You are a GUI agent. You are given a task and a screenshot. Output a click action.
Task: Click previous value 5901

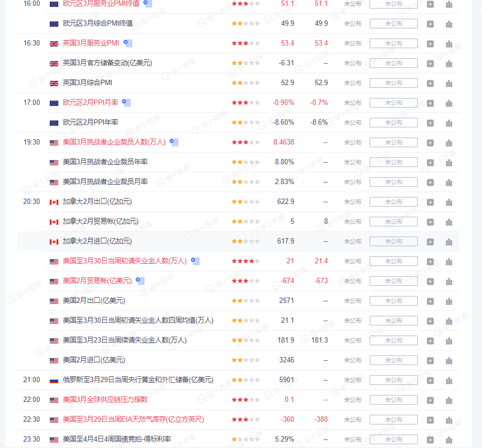point(287,379)
